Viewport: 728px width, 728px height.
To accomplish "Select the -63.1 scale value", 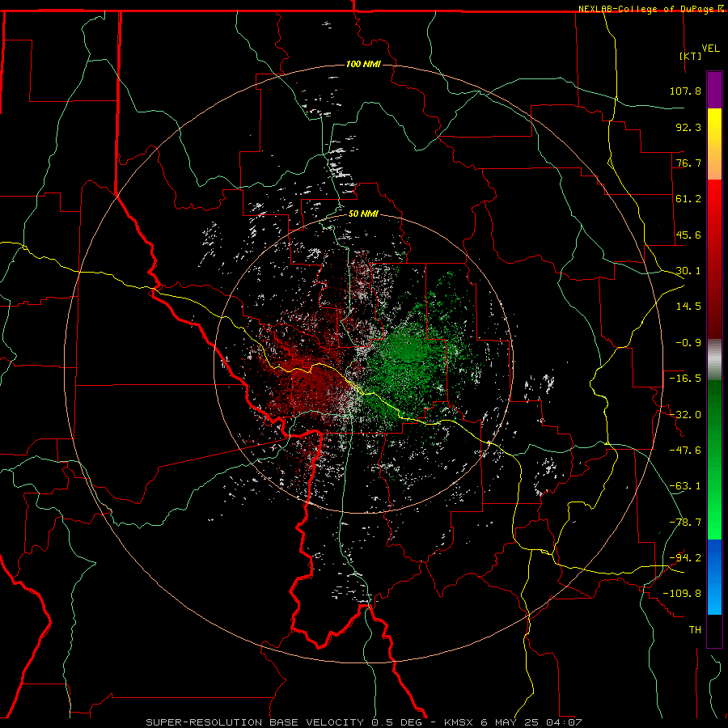I will (685, 486).
